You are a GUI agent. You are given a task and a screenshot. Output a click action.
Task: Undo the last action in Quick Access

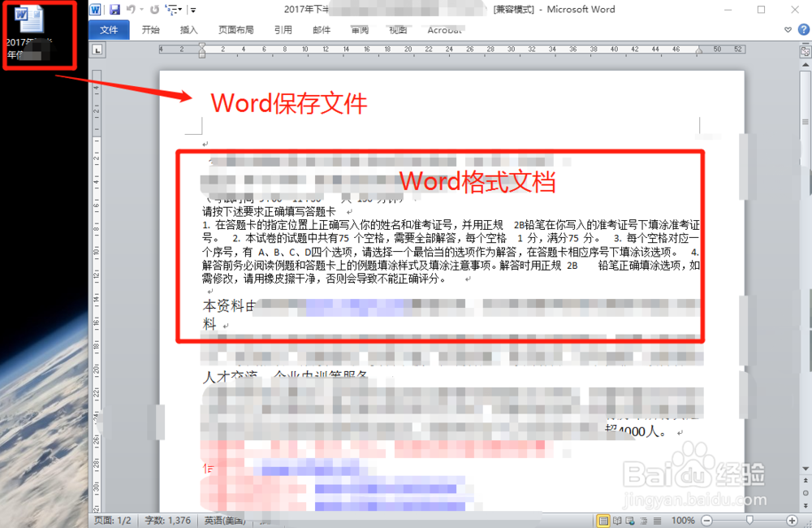tap(131, 9)
